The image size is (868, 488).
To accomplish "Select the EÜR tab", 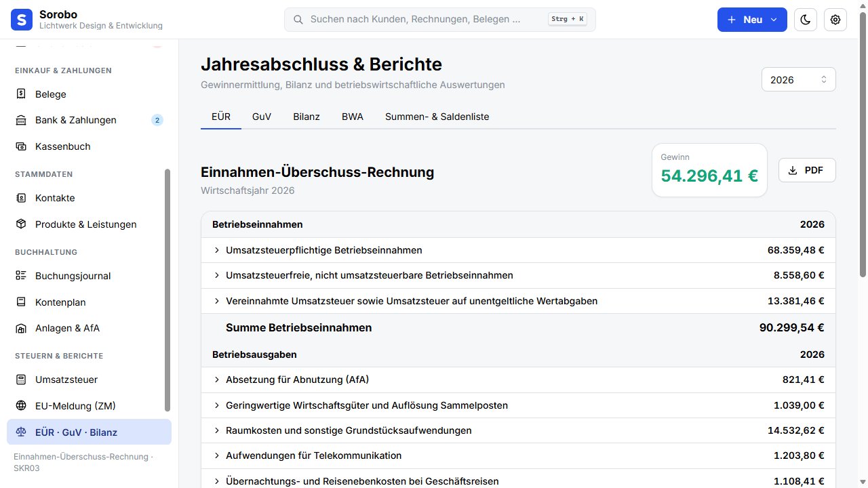I will point(221,117).
